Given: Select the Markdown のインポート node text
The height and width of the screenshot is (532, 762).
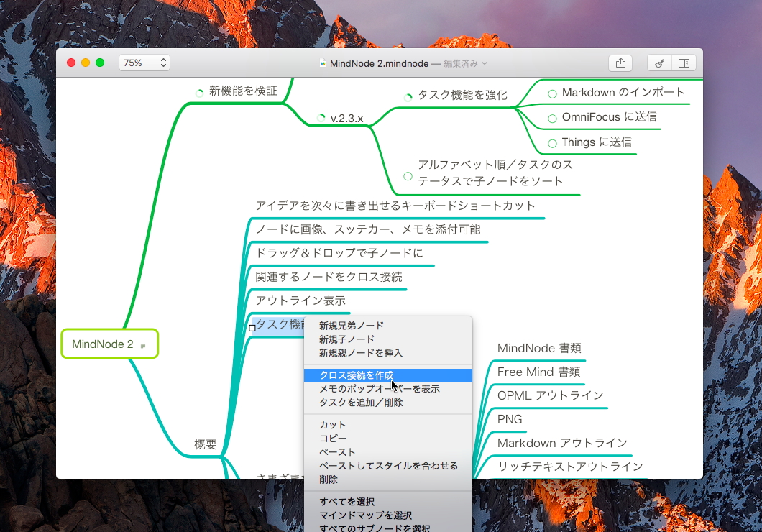Looking at the screenshot, I should point(623,92).
